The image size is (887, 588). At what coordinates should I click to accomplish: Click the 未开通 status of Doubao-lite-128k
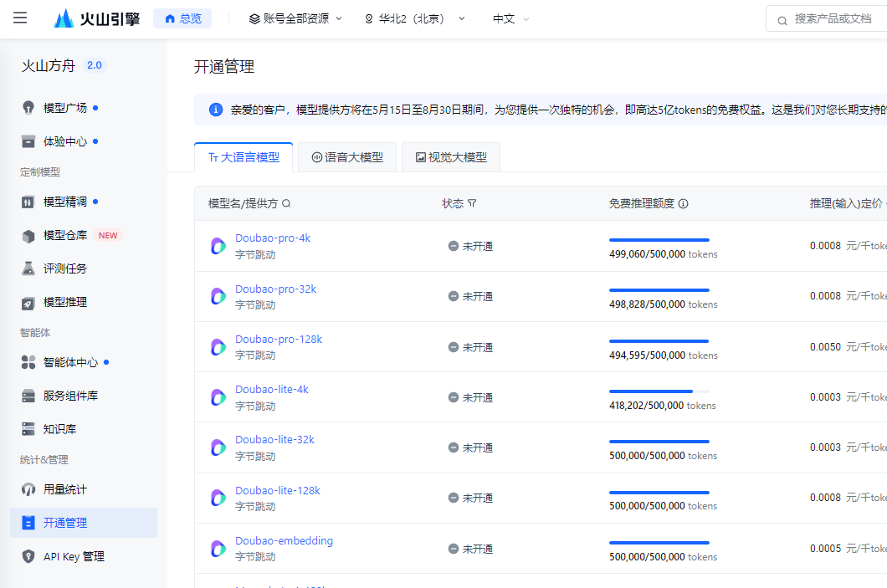coord(470,499)
